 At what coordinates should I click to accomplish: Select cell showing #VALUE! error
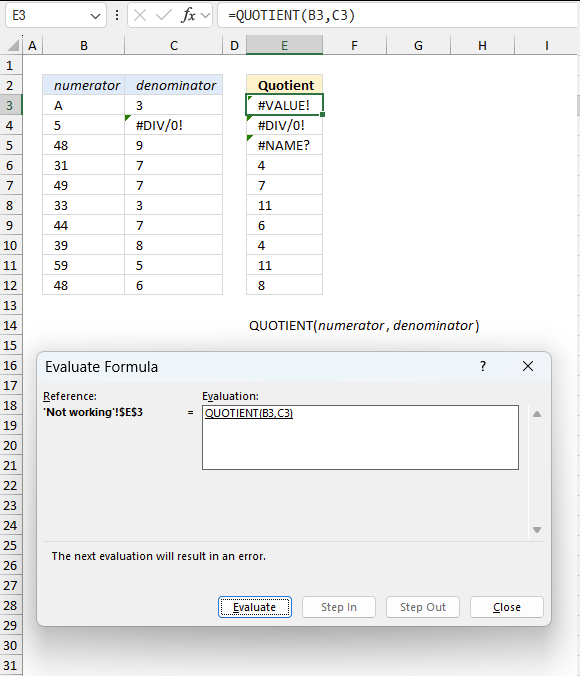285,105
